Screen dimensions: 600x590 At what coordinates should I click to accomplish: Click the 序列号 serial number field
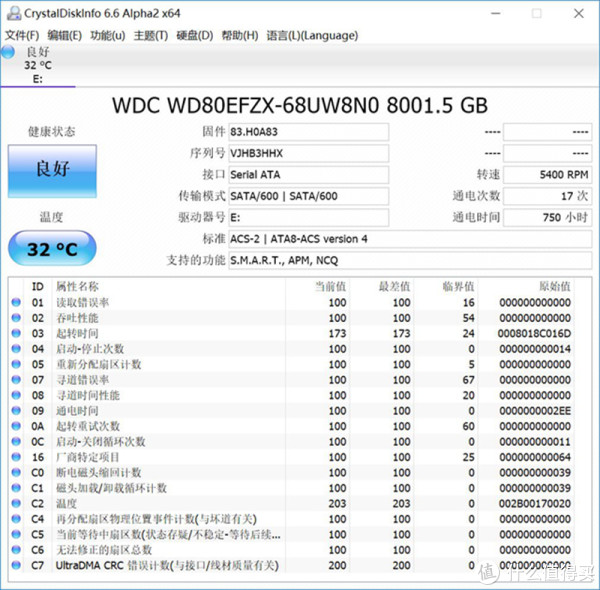[307, 153]
